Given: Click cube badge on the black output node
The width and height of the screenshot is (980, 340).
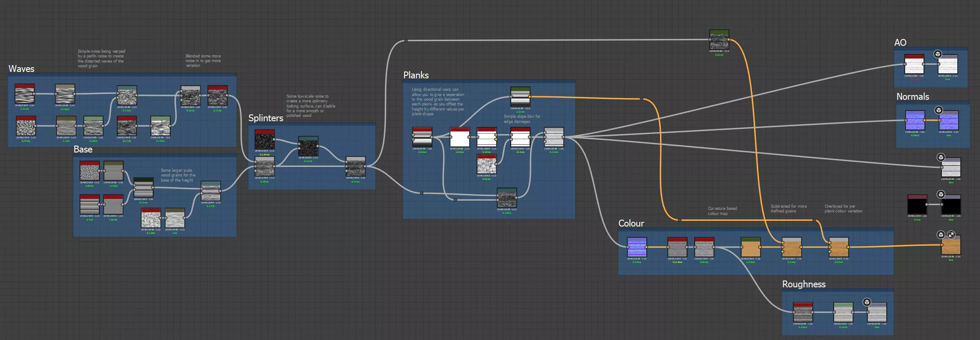Looking at the screenshot, I should pyautogui.click(x=941, y=194).
